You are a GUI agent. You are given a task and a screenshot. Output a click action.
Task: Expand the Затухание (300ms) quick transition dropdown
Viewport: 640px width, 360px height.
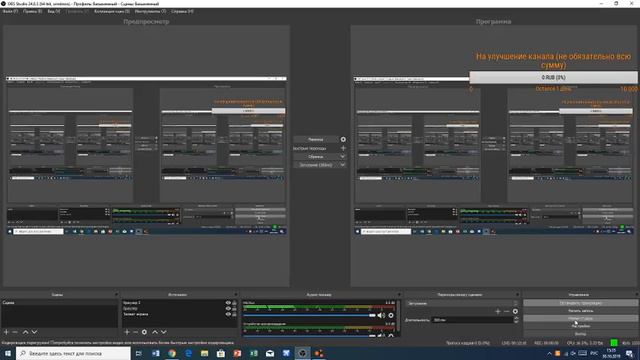point(342,165)
